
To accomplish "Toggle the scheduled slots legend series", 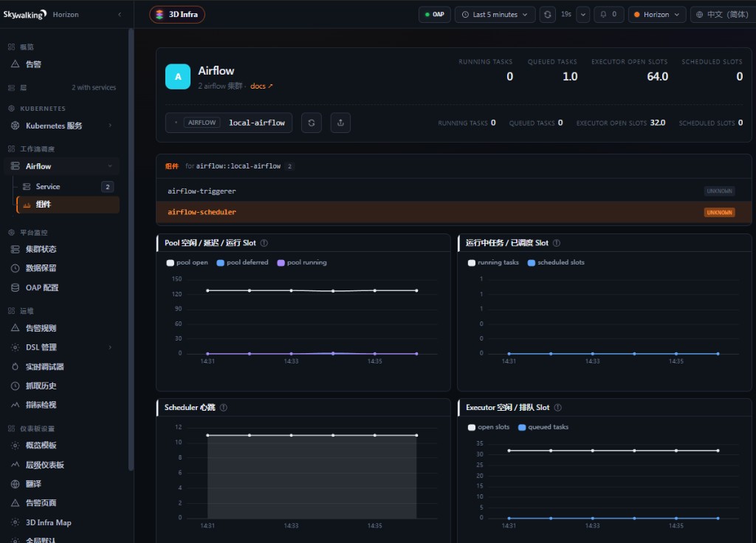I will pos(556,262).
